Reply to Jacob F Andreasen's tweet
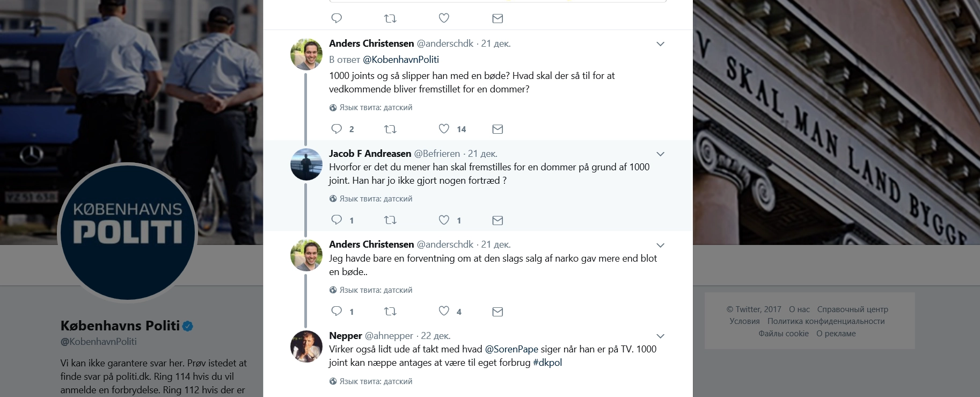 point(337,220)
